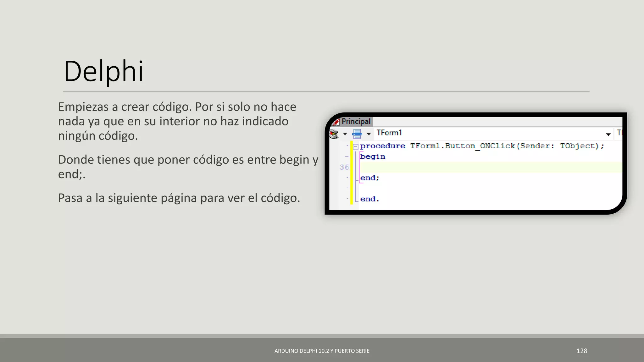
Task: Click the procedure TForm1.Button_ONClick line
Action: coord(482,146)
